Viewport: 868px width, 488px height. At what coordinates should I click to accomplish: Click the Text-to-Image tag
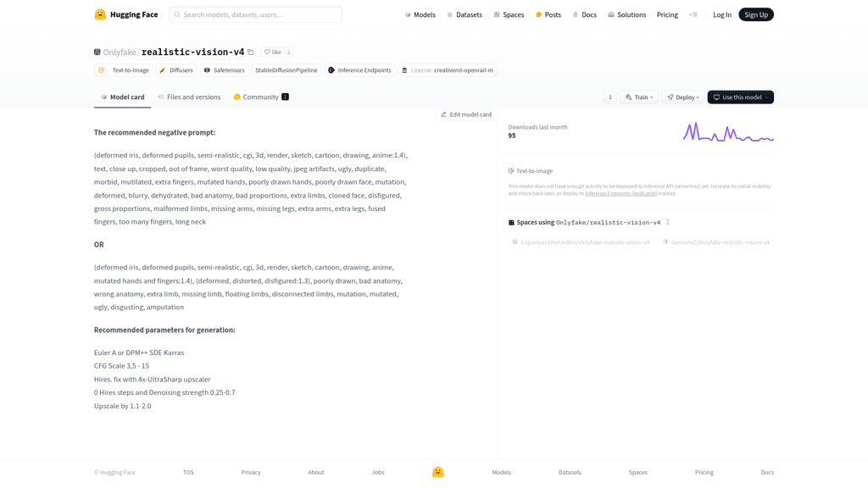(x=124, y=70)
